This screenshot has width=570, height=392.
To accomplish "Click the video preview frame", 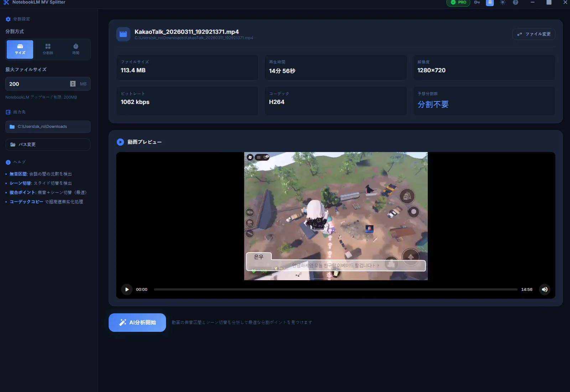I will (x=336, y=216).
